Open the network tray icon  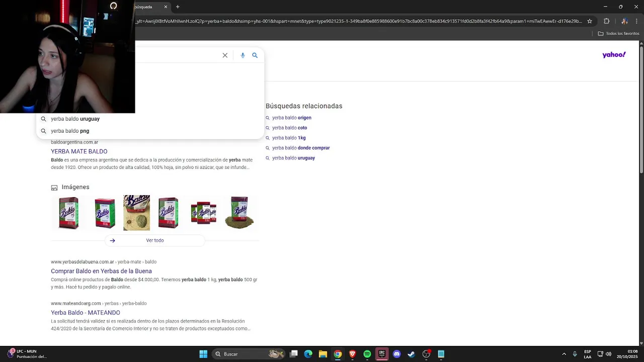pyautogui.click(x=600, y=354)
